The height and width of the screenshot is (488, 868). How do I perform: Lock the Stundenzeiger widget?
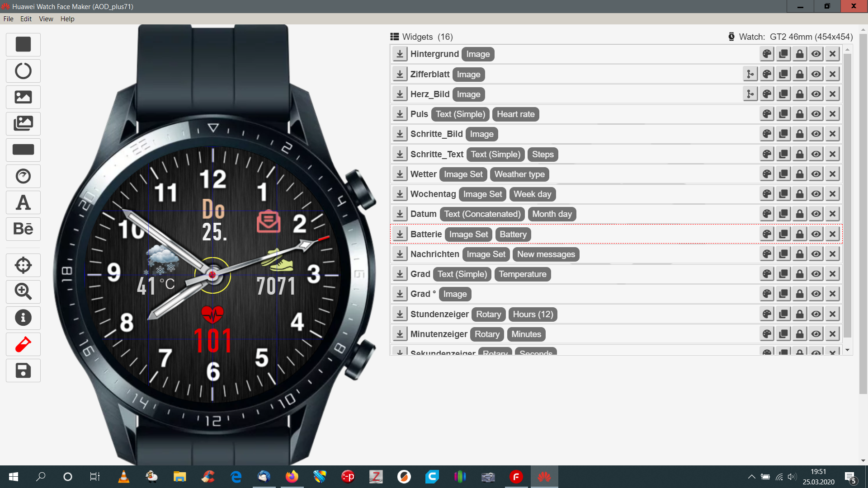800,314
